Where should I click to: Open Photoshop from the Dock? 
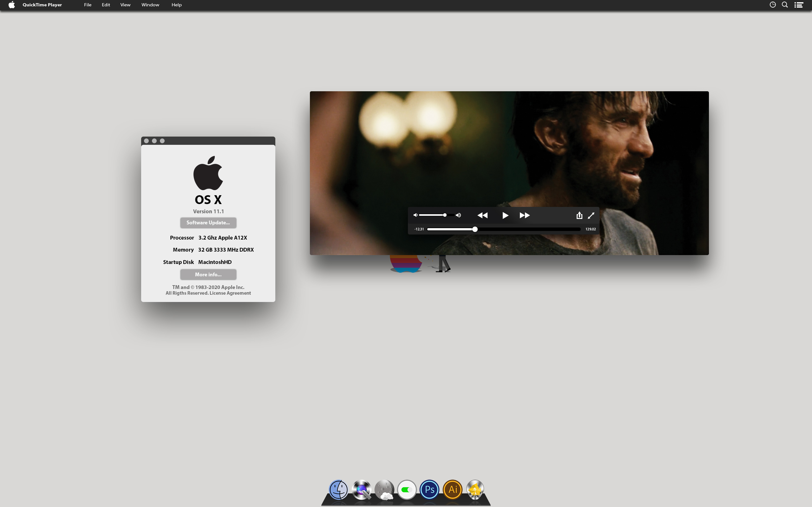[x=429, y=490]
